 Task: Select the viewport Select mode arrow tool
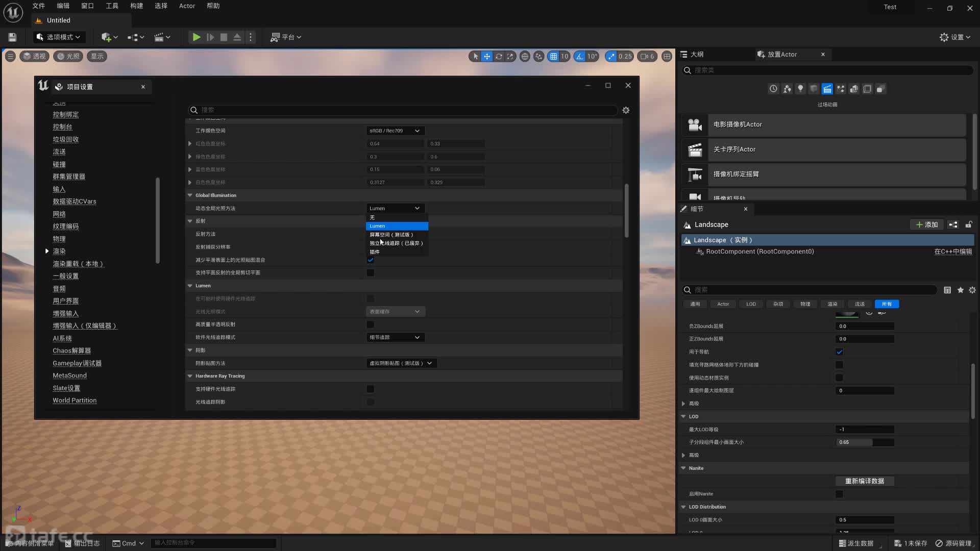coord(475,57)
